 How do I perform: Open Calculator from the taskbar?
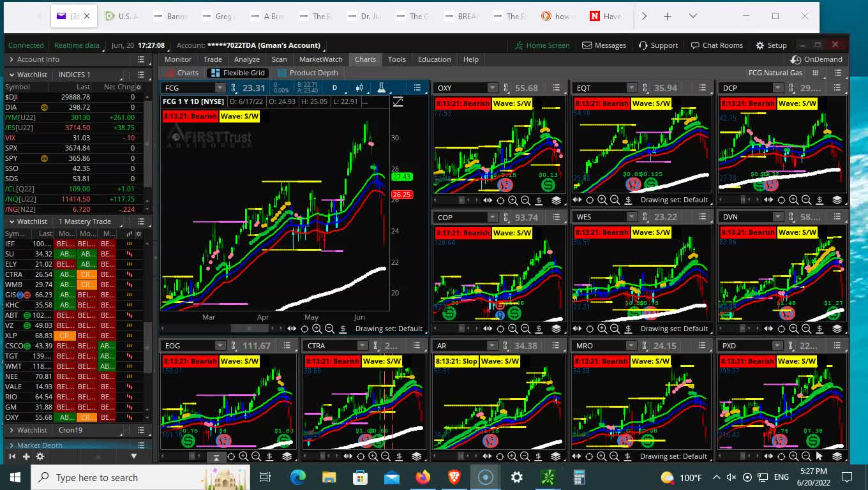(x=579, y=477)
